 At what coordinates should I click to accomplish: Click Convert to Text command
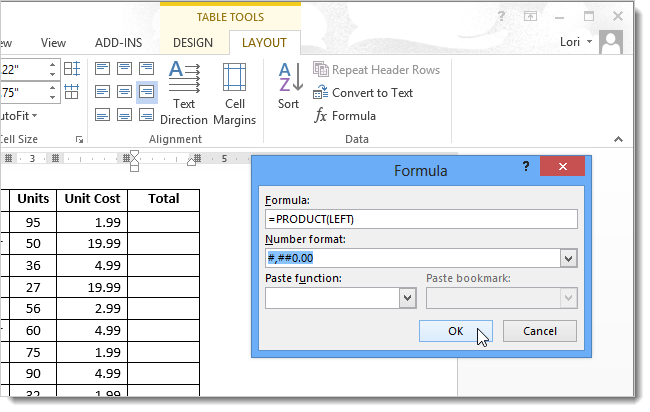[363, 92]
